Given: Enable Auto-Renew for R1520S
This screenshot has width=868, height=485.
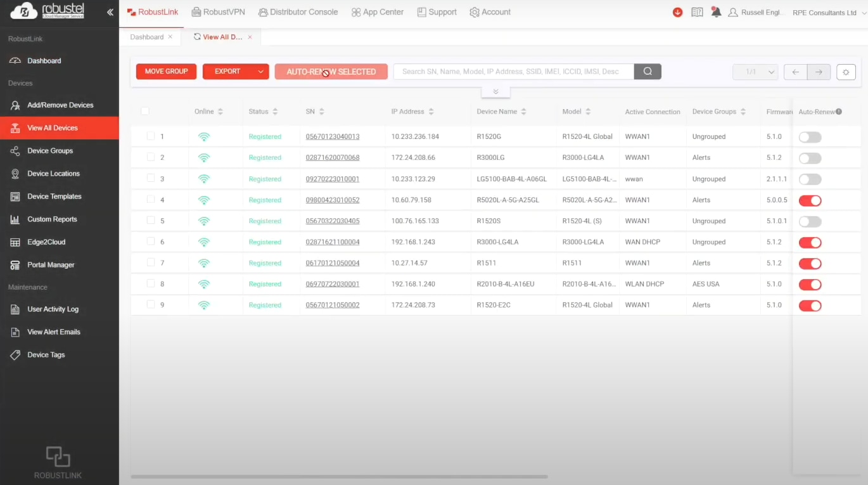Looking at the screenshot, I should [x=810, y=221].
